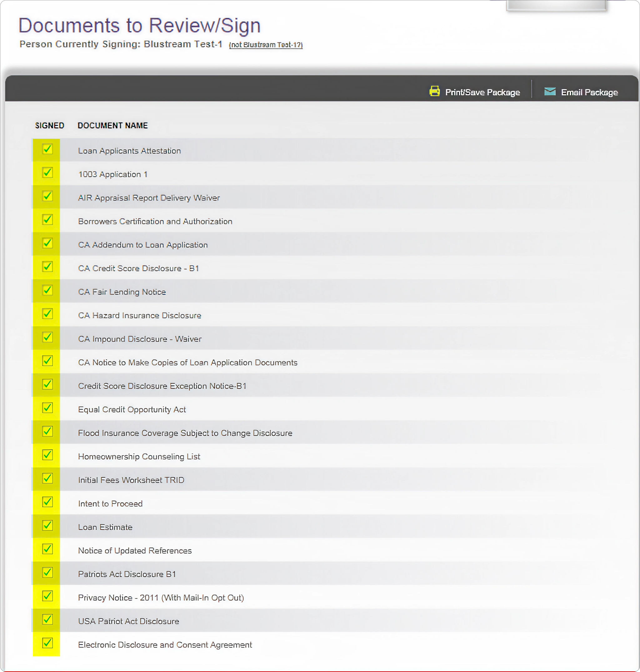Viewport: 640px width, 672px height.
Task: Toggle the Loan Estimate signed checkbox
Action: coord(47,525)
